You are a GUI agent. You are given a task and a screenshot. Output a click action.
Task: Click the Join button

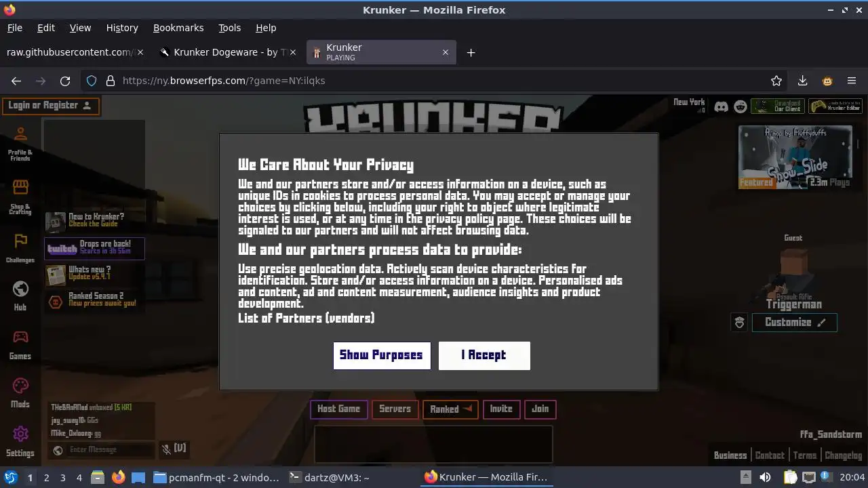click(540, 409)
